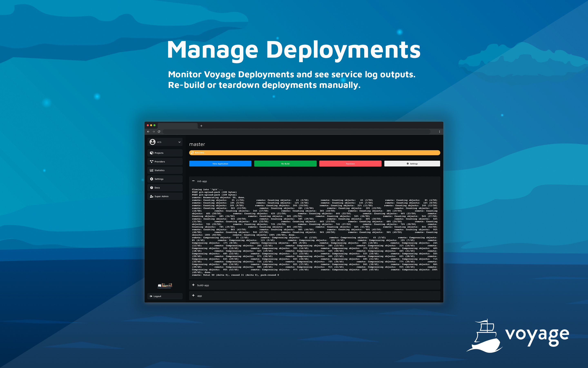
Task: Click the BUILDING status progress bar
Action: pos(315,153)
